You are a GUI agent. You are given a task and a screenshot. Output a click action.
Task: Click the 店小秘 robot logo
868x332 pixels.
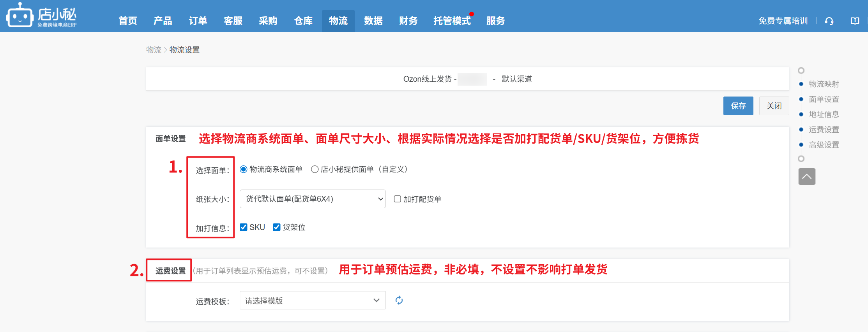19,16
